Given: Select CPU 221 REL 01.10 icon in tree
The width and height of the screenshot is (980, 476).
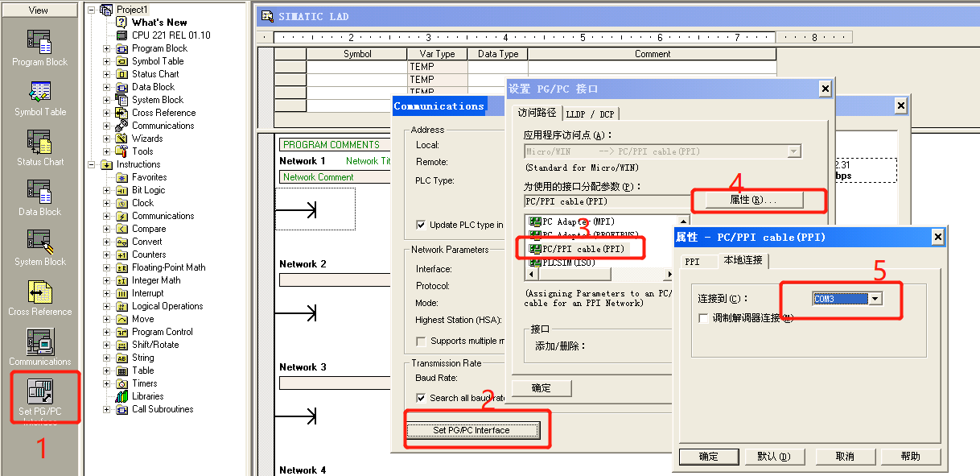Looking at the screenshot, I should pyautogui.click(x=121, y=35).
